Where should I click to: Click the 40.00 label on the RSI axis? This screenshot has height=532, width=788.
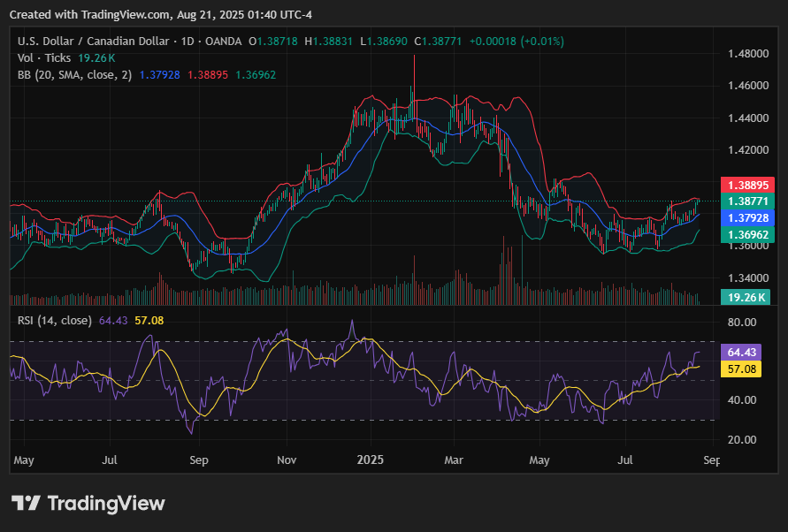click(742, 400)
